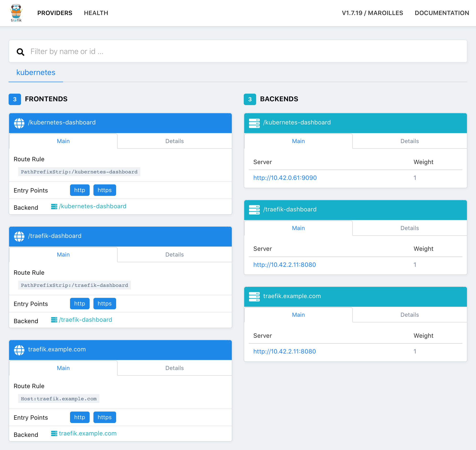Open Details tab of traefik.example.com backend
The width and height of the screenshot is (476, 450).
(x=410, y=315)
